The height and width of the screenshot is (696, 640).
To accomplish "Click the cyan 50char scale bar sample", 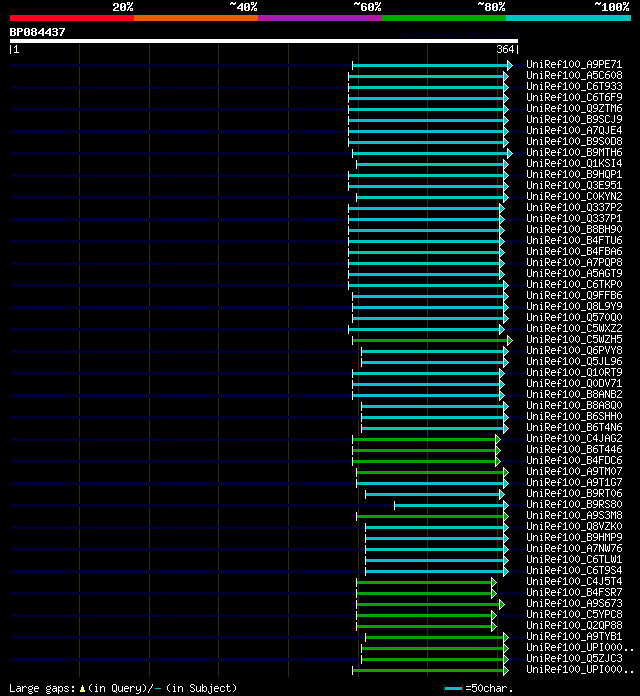I will [x=453, y=688].
